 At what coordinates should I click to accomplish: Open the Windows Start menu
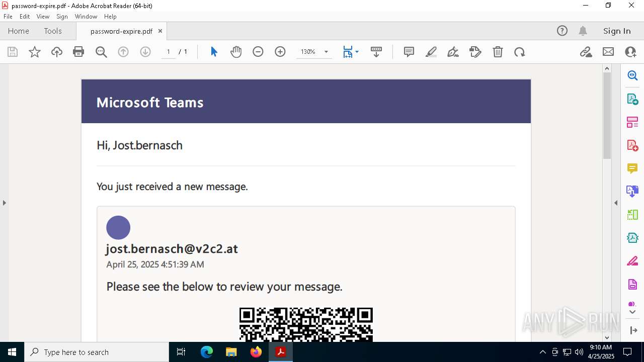[12, 352]
